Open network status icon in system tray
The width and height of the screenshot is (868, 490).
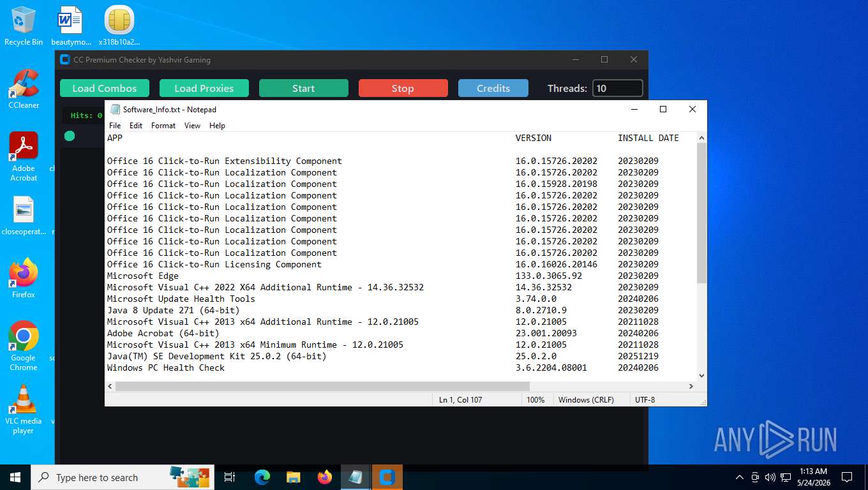[786, 477]
